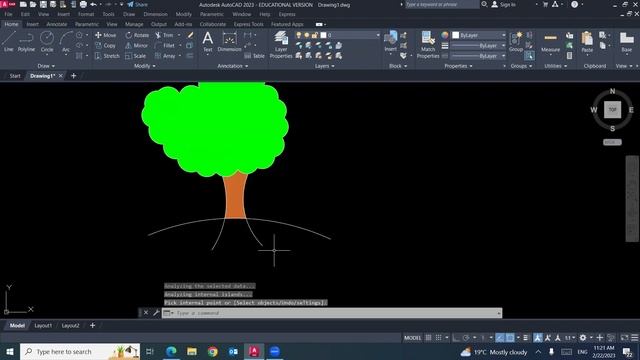Click the Paste clipboard icon
The height and width of the screenshot is (360, 640).
coord(587,42)
